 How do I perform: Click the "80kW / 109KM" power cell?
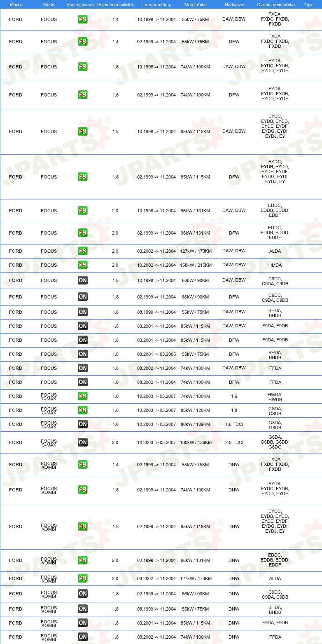(x=196, y=424)
